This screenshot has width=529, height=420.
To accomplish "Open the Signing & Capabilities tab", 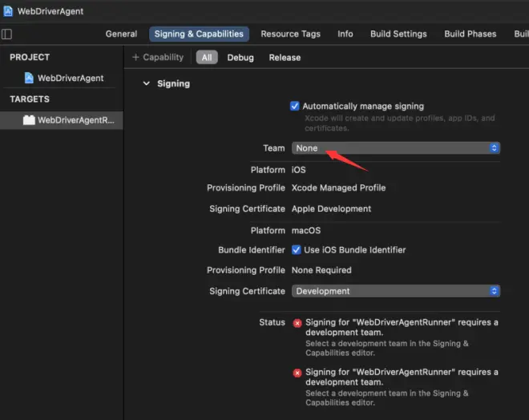I will [x=199, y=34].
